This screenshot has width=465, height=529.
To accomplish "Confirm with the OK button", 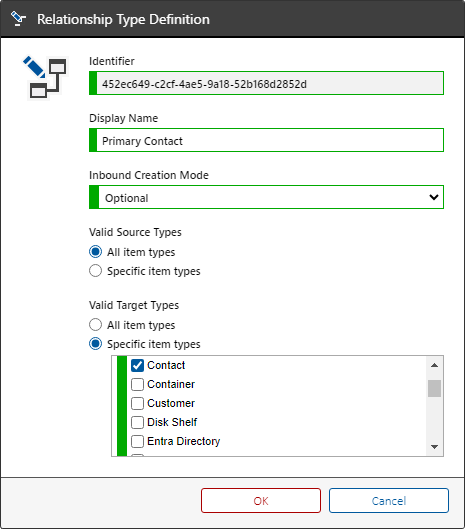I will pos(261,501).
